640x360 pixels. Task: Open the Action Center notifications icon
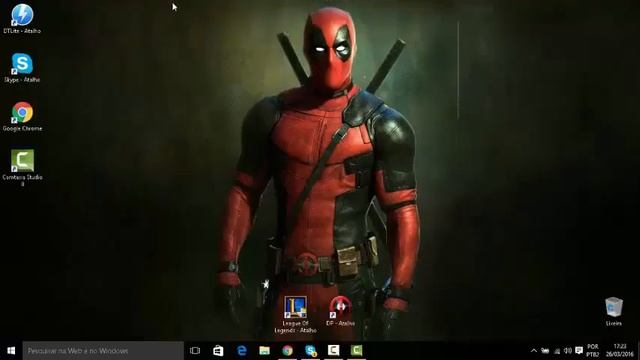[579, 350]
